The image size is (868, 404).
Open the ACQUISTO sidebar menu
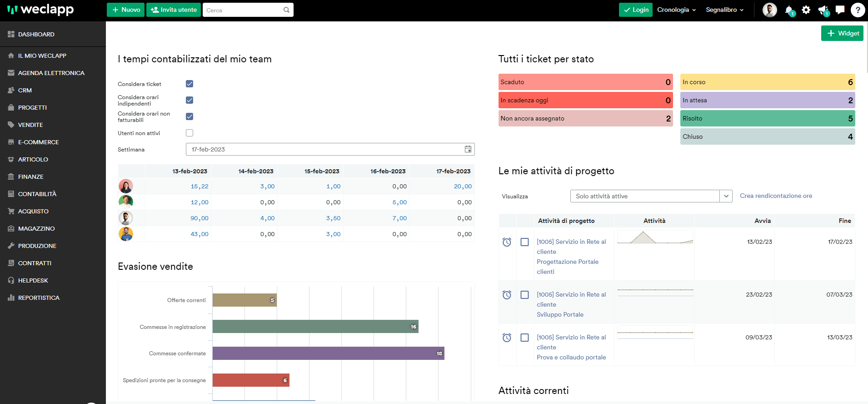pyautogui.click(x=53, y=211)
